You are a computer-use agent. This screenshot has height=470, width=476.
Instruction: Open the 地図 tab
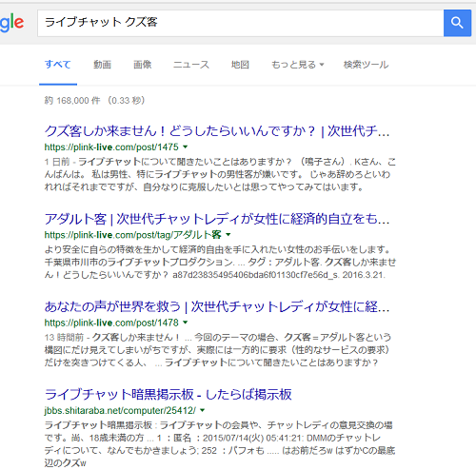click(x=240, y=65)
